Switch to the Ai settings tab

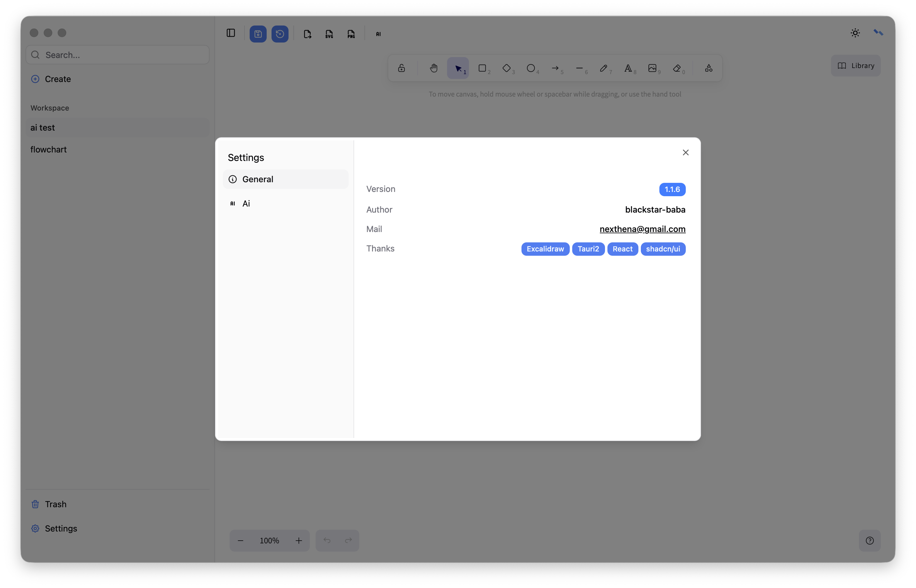[285, 203]
